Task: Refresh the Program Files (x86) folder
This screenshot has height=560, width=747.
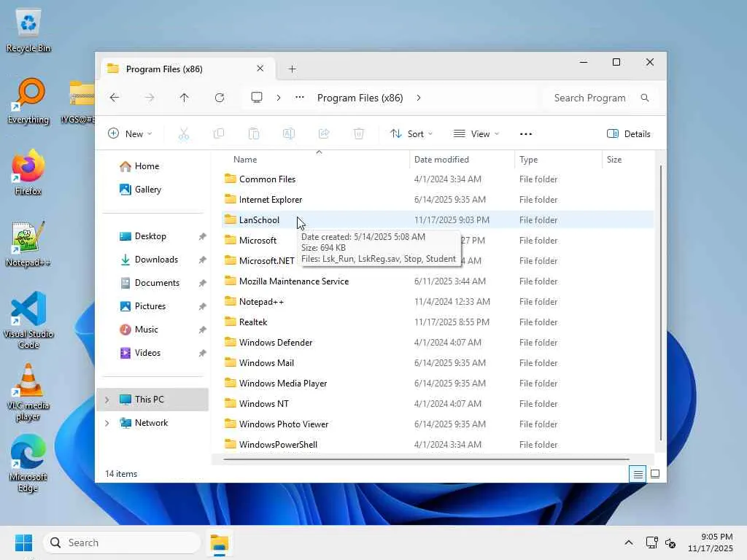Action: coord(219,98)
